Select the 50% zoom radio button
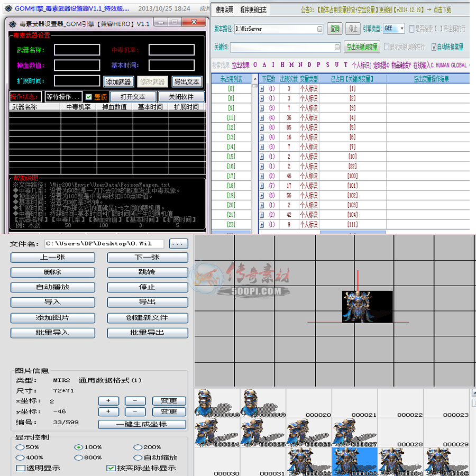The height and width of the screenshot is (476, 476). (20, 447)
